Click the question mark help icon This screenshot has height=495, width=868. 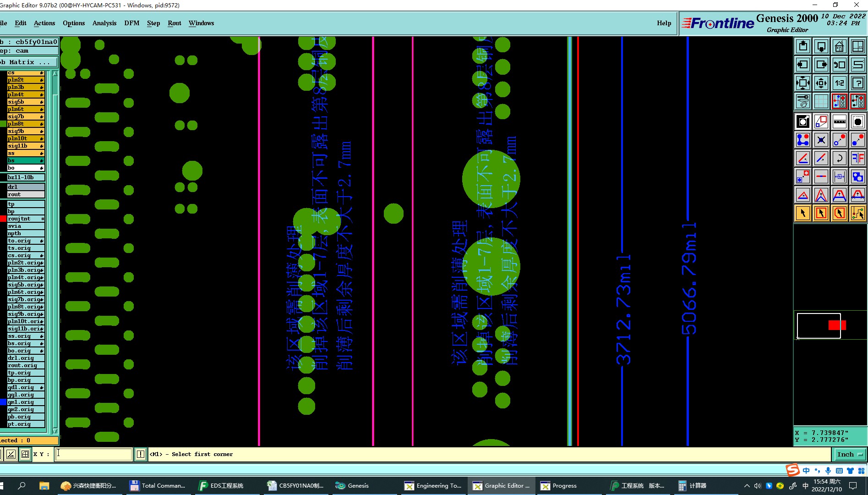point(858,83)
